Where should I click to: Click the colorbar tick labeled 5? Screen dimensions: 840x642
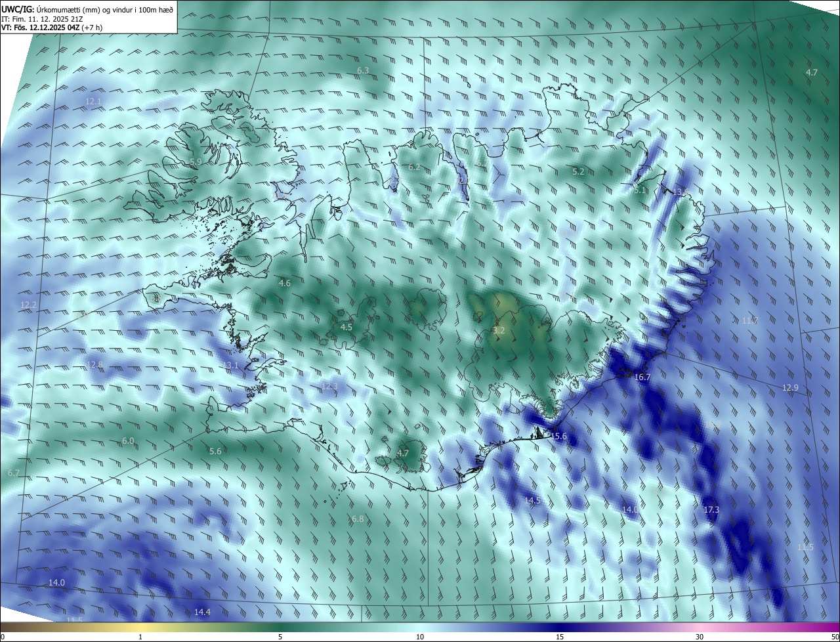point(280,637)
